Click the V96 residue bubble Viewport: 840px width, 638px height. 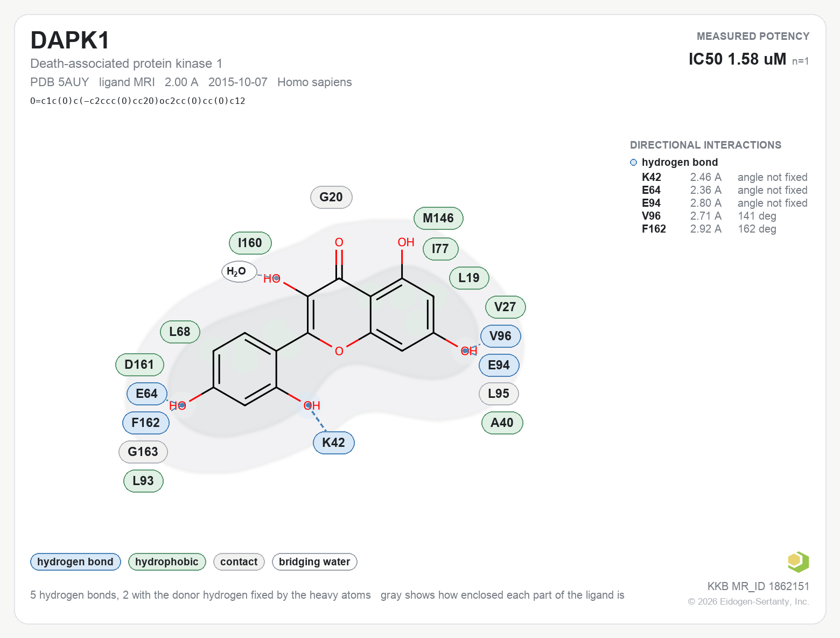pyautogui.click(x=501, y=336)
